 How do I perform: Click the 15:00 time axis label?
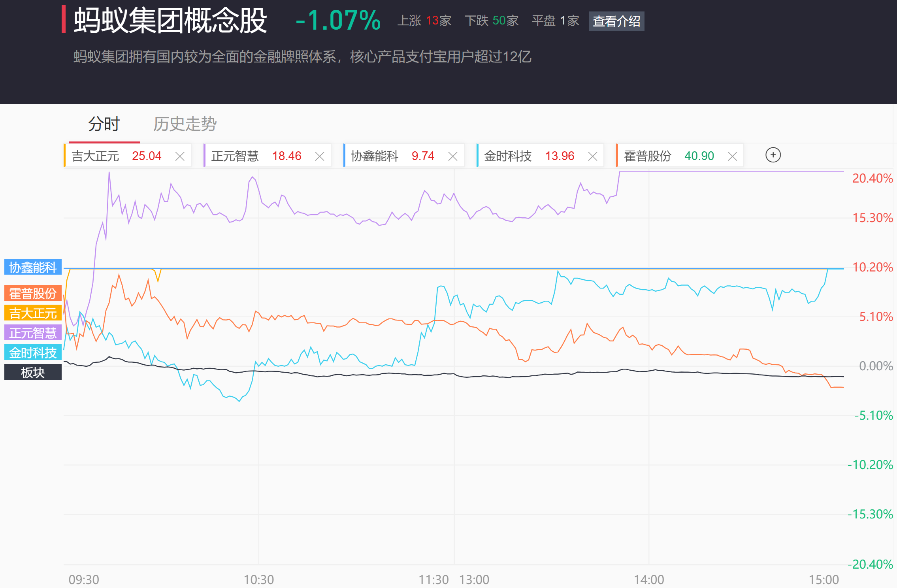(x=824, y=580)
